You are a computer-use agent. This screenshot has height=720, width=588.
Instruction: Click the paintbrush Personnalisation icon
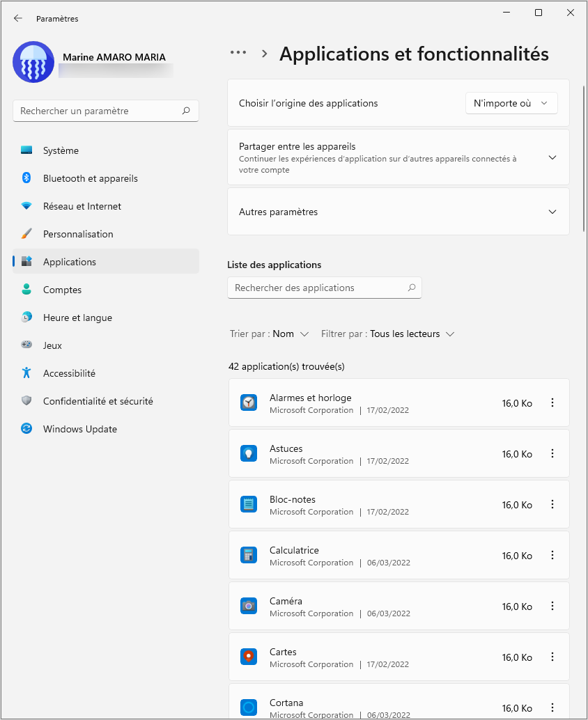(x=26, y=234)
